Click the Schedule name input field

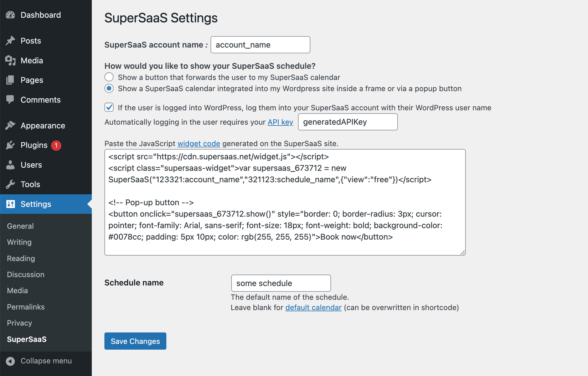click(x=281, y=283)
